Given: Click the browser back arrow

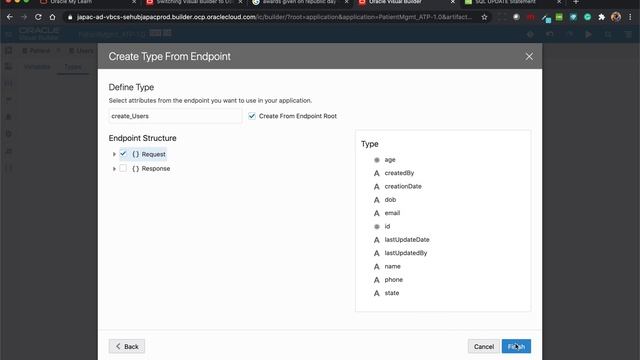Looking at the screenshot, I should [x=10, y=17].
